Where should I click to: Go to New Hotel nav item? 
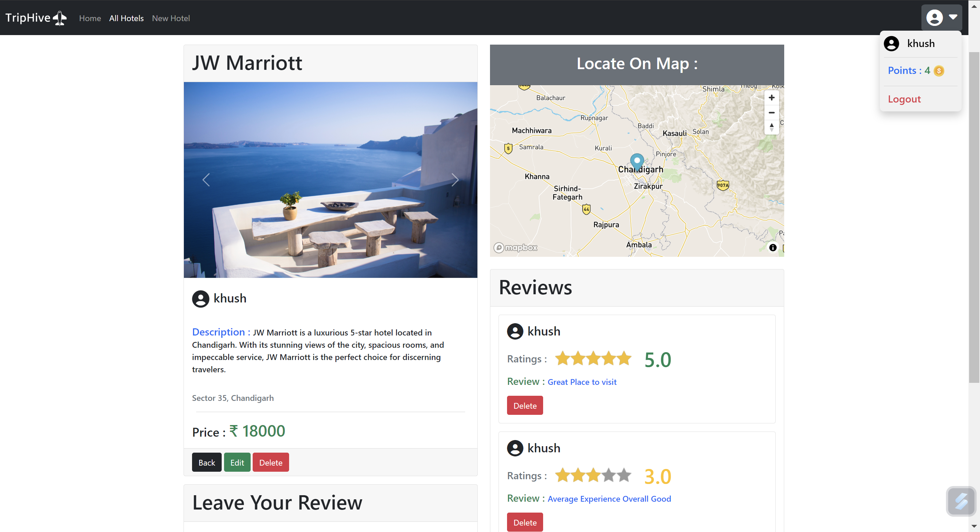coord(171,18)
